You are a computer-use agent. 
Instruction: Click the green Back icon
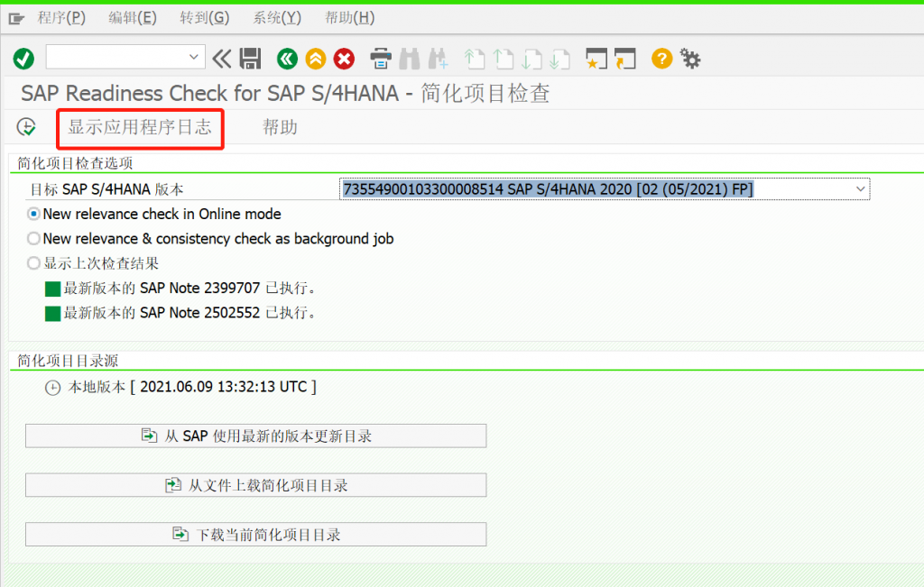pyautogui.click(x=287, y=59)
